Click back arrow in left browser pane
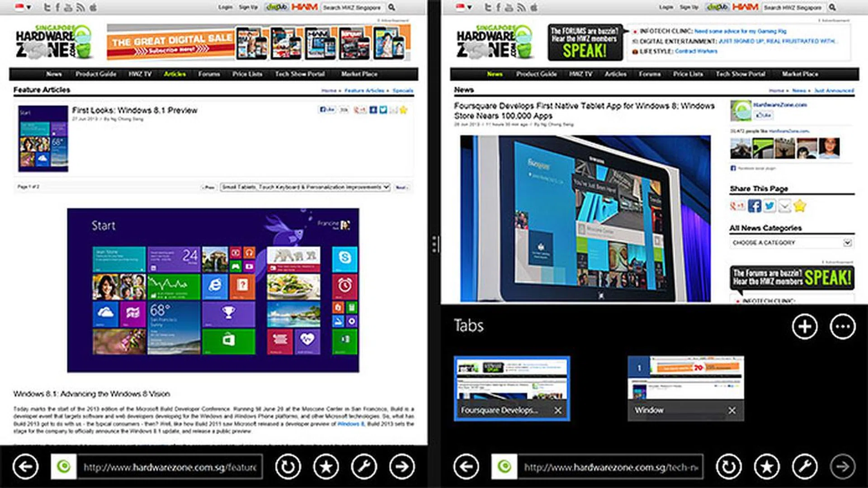 pos(25,466)
